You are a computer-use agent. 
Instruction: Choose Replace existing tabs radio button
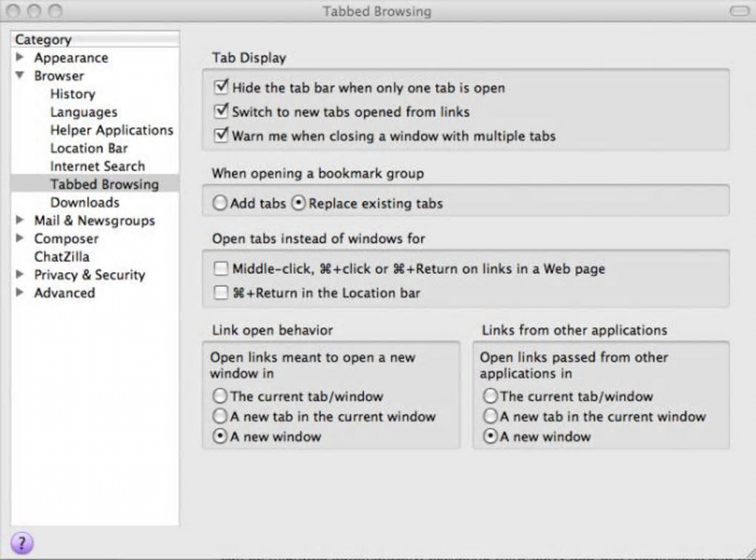[x=299, y=203]
